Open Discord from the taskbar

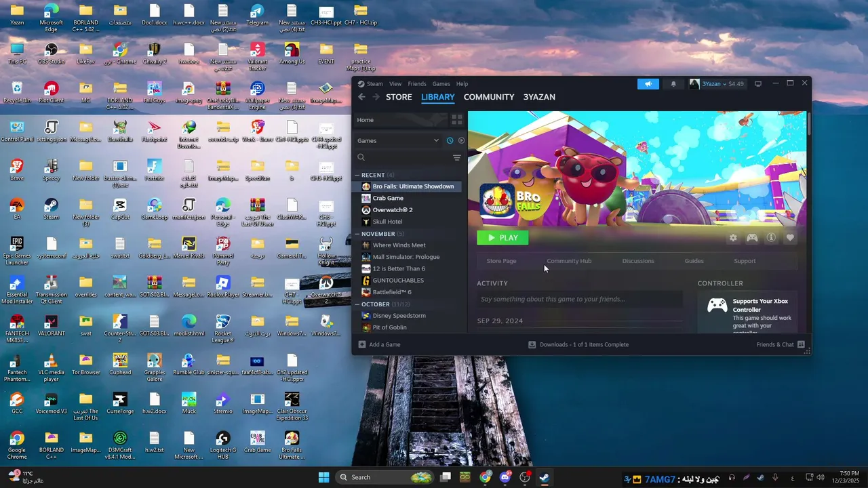505,477
